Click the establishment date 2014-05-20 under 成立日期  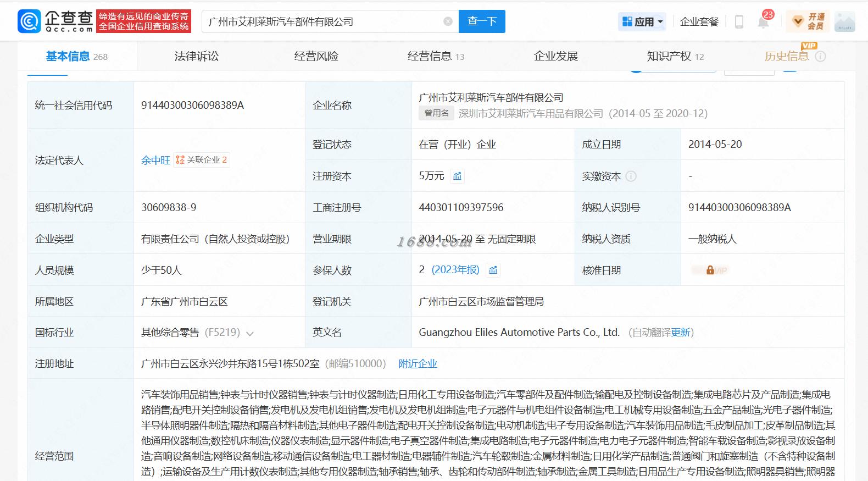715,144
